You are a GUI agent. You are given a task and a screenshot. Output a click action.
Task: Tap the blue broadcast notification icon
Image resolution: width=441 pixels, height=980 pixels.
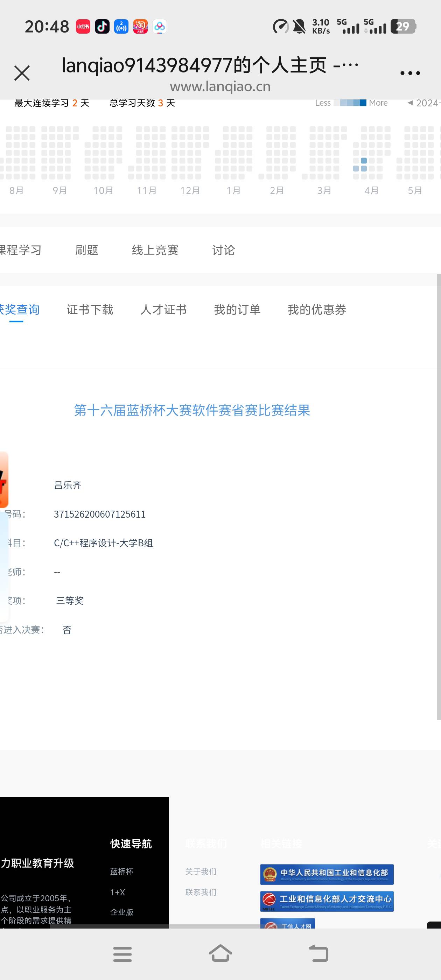121,27
